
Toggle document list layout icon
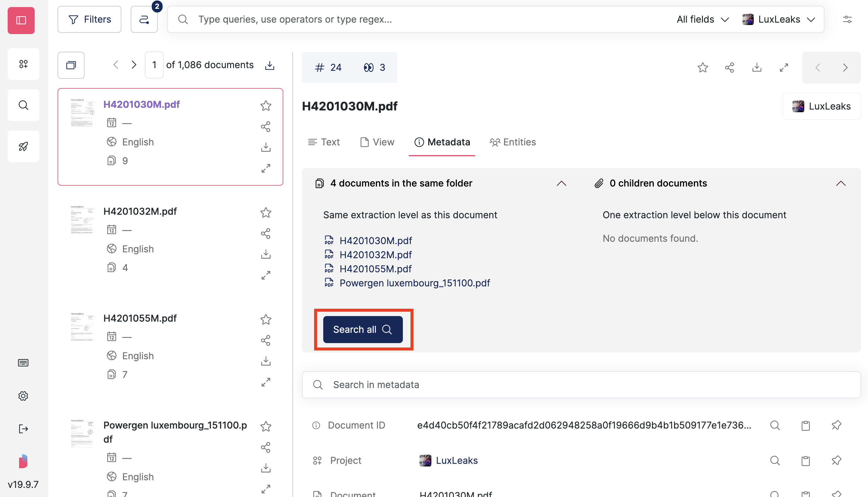71,65
